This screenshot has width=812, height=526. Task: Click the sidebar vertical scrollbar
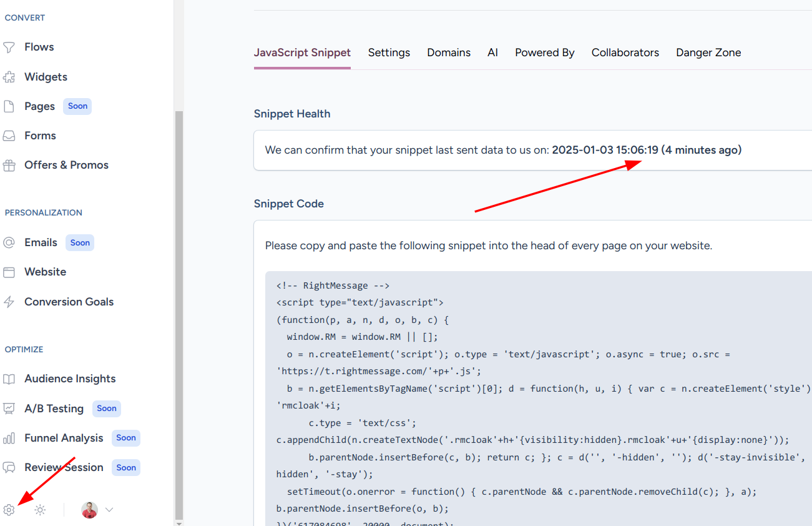[x=179, y=312]
